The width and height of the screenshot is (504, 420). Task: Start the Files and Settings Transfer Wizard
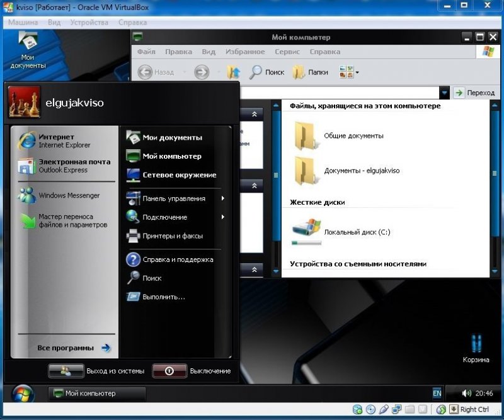click(x=64, y=221)
